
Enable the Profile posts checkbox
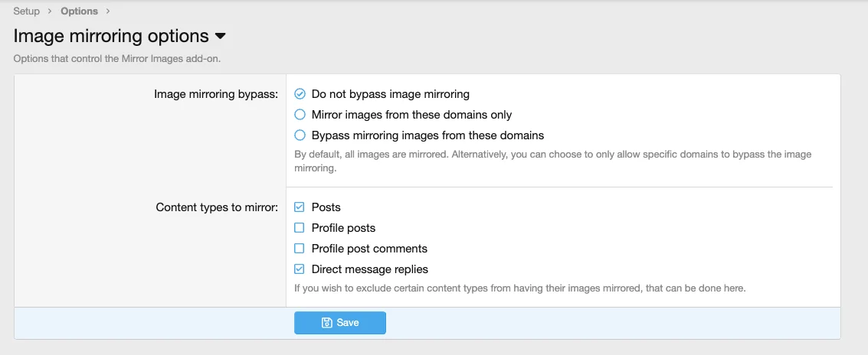tap(300, 228)
